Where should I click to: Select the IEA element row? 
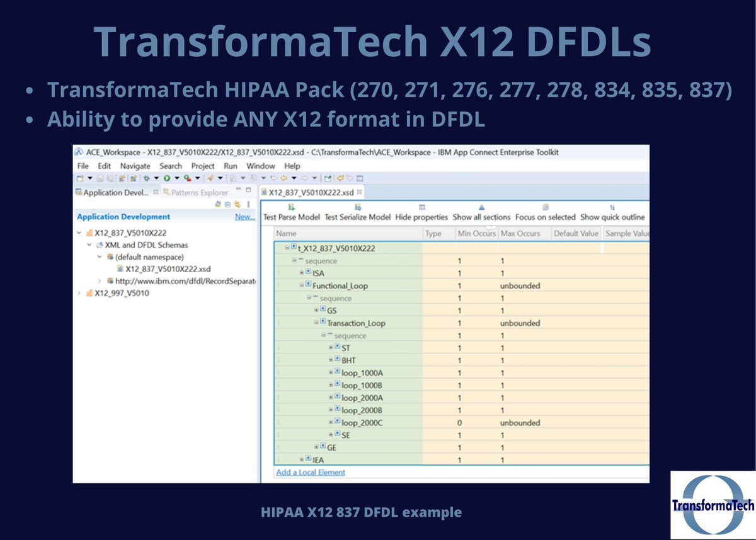pyautogui.click(x=462, y=460)
